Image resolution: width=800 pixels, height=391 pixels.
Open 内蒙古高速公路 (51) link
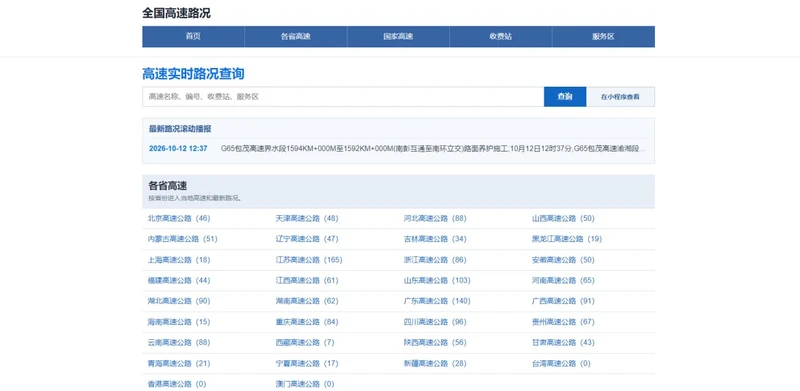182,239
